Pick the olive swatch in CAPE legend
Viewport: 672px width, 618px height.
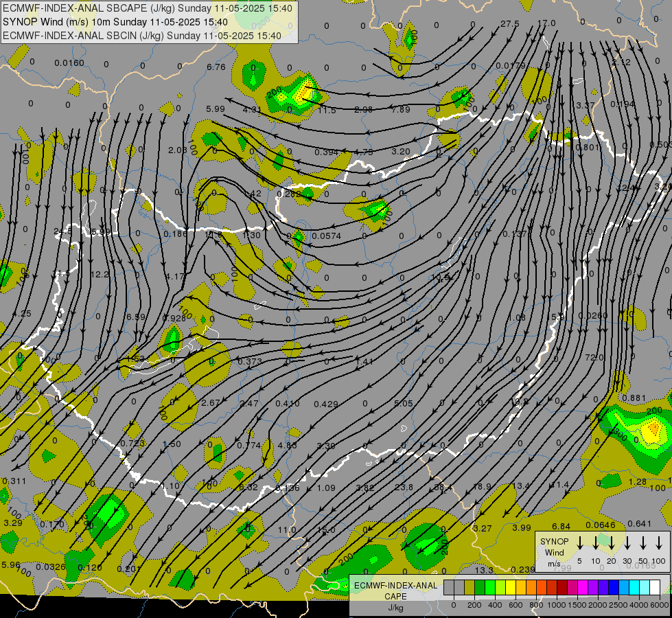click(x=470, y=588)
